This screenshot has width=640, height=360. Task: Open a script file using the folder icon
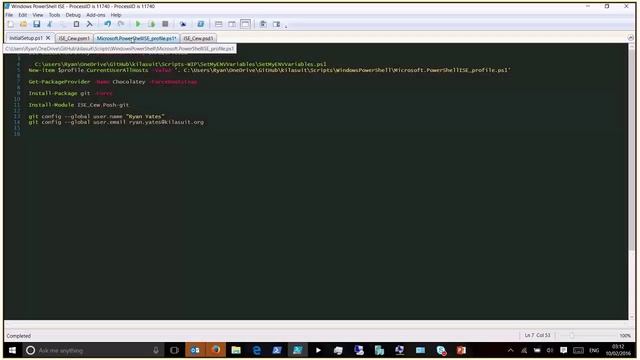[24, 24]
